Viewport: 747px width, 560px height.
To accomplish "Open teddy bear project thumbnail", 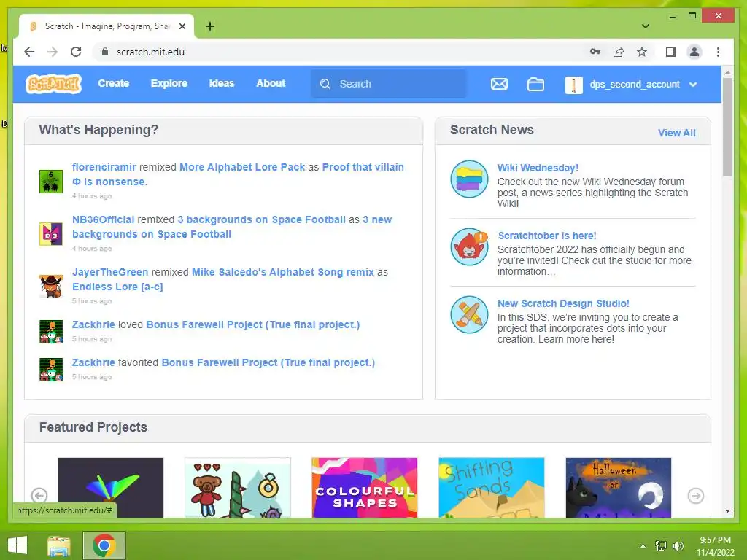I will (238, 488).
